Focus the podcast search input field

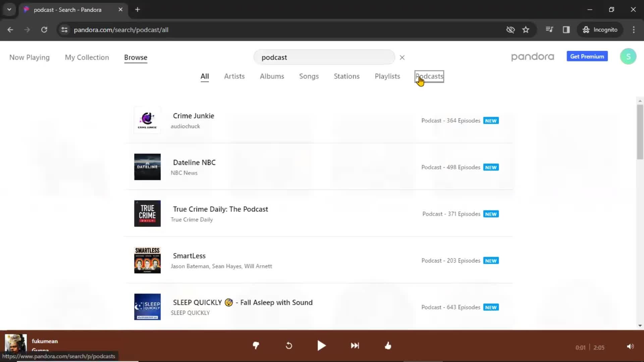[x=324, y=57]
